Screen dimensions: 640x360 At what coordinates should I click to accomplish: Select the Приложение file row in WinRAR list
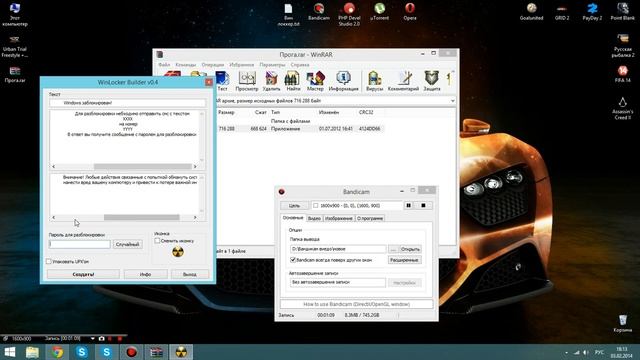(x=300, y=129)
